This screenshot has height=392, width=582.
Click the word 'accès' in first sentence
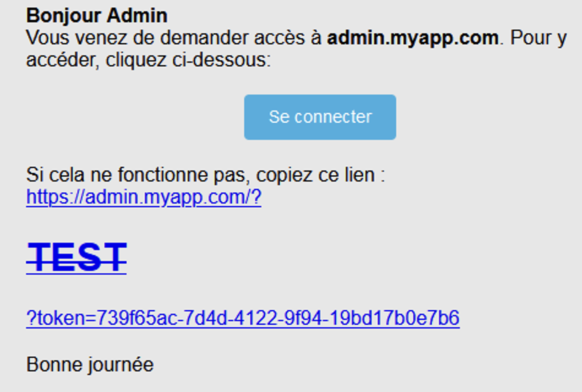(279, 38)
